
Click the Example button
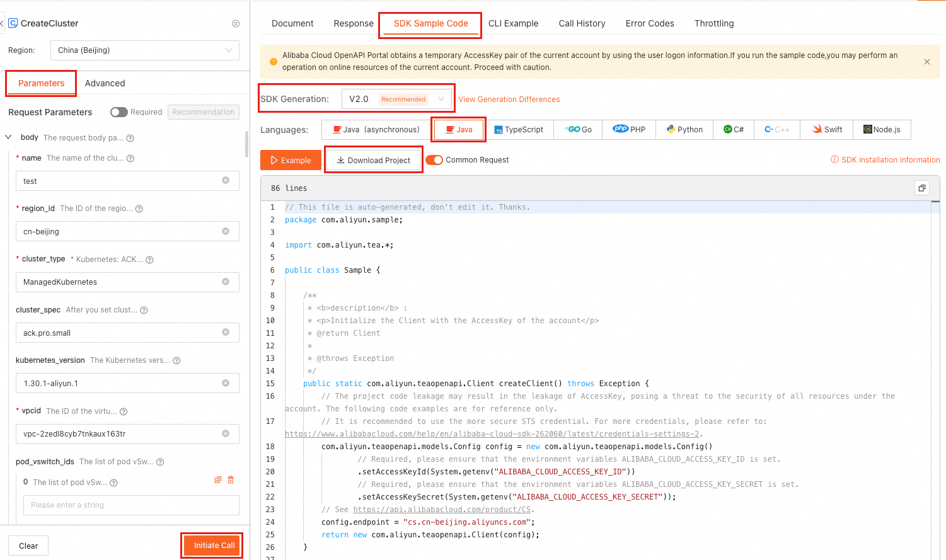pos(291,160)
